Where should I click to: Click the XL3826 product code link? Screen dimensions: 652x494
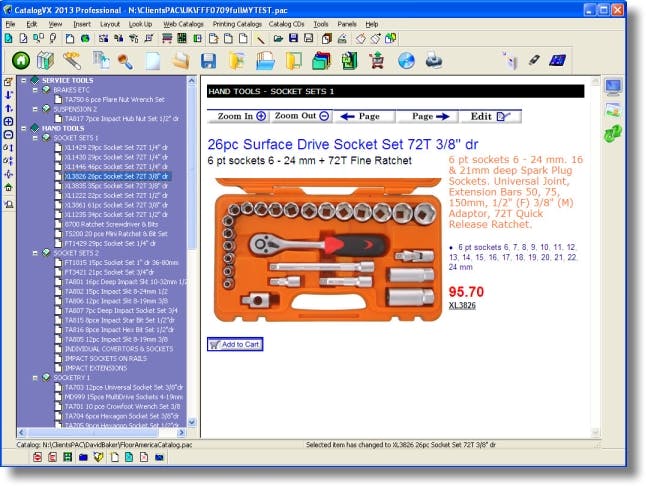pos(462,305)
